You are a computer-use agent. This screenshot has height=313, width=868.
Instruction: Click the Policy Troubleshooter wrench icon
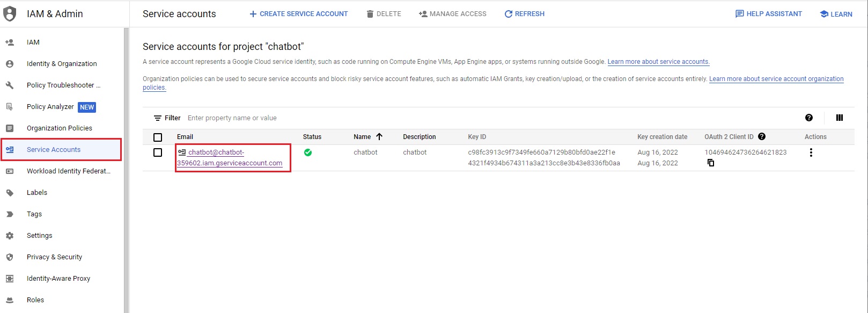point(10,85)
